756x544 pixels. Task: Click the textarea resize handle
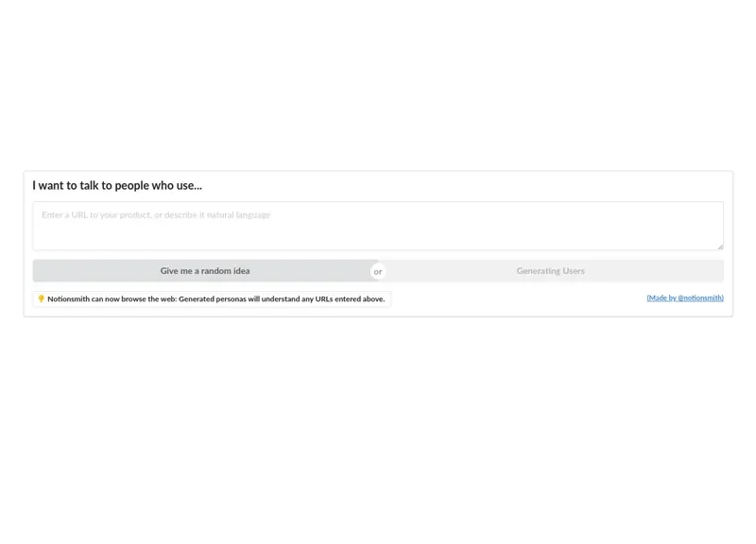(719, 246)
